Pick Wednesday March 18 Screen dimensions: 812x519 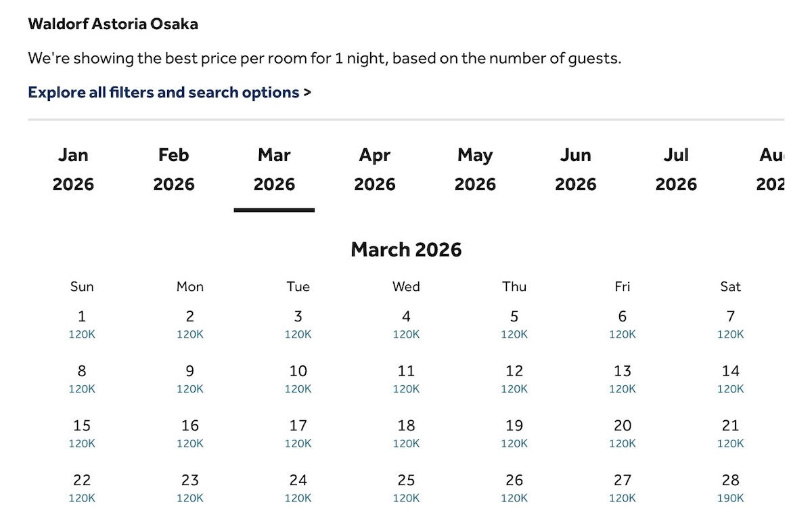[406, 433]
